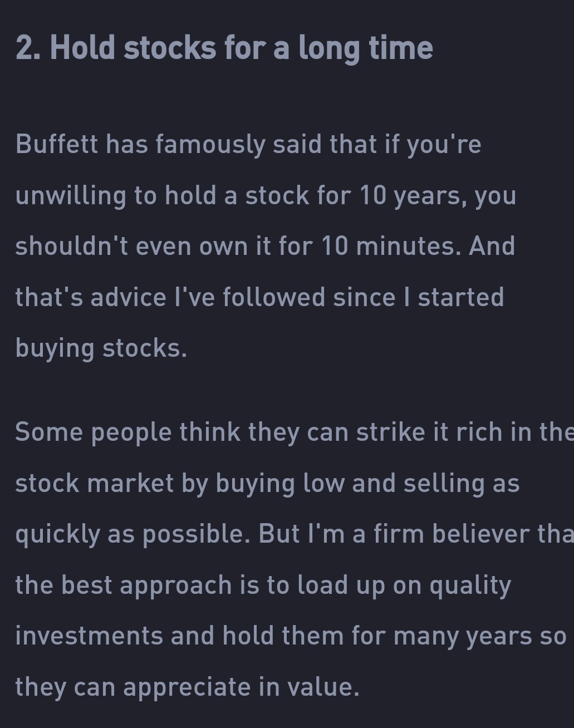Screen dimensions: 574x728
Task: Click the word "investments"
Action: [x=89, y=636]
